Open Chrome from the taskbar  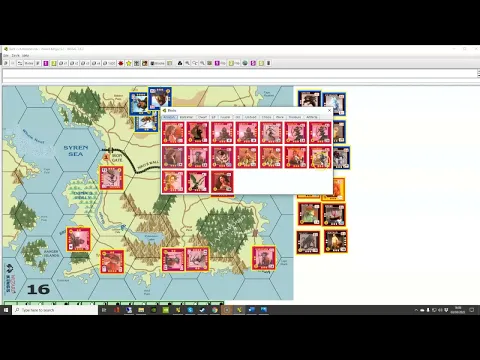pos(215,310)
